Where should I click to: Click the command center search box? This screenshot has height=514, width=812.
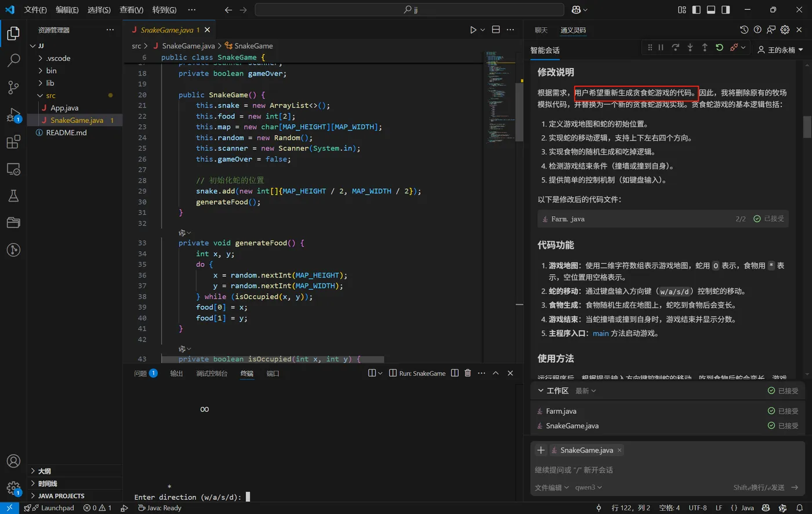409,10
